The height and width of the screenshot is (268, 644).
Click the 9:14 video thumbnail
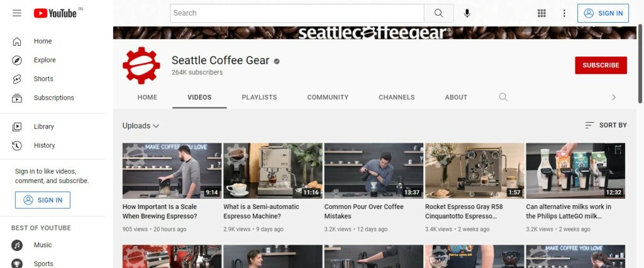coord(172,170)
